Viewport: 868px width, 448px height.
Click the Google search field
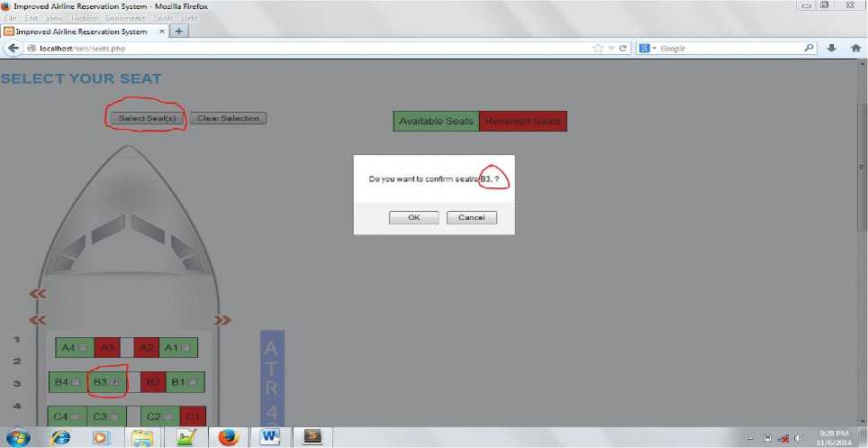(x=731, y=49)
